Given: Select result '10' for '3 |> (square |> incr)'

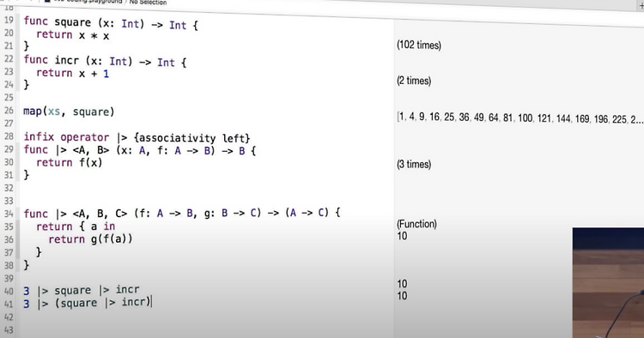Looking at the screenshot, I should [402, 296].
